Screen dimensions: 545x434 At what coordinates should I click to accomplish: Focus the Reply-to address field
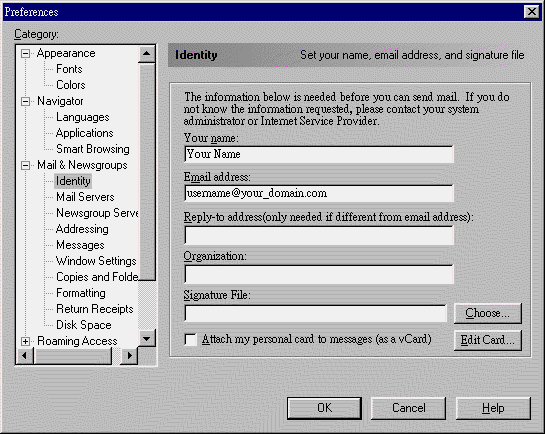(x=319, y=235)
